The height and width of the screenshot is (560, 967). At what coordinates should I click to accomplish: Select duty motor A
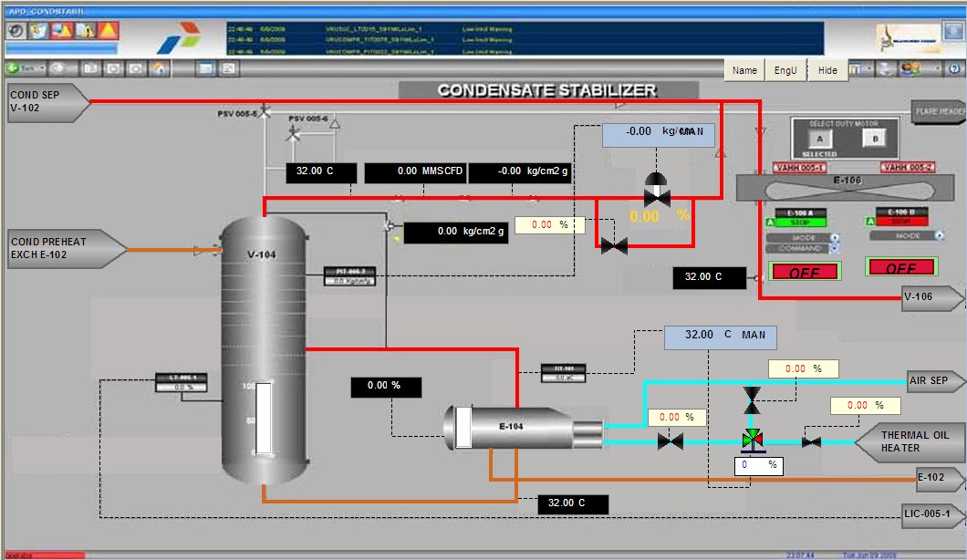tap(818, 139)
